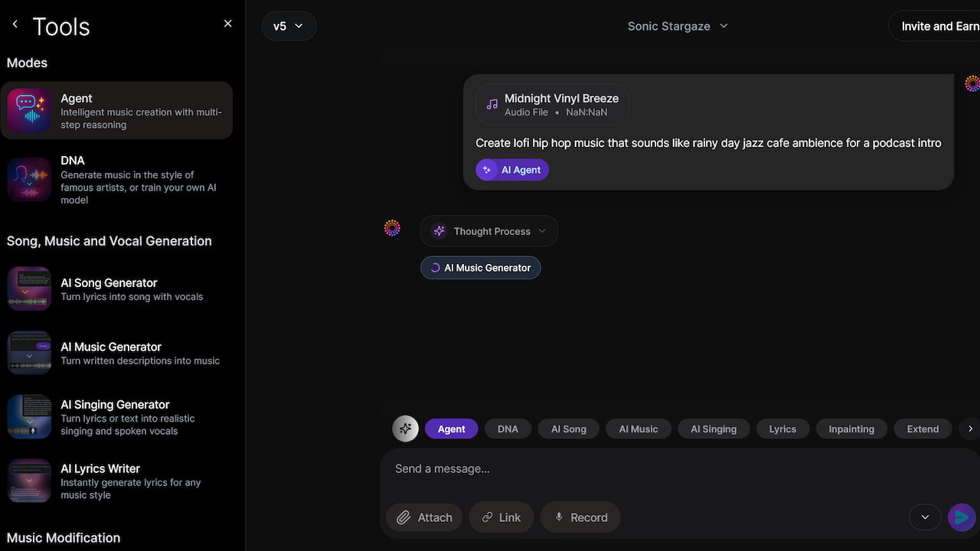Open the AI Music Generator tool icon
This screenshot has width=980, height=551.
tap(29, 353)
